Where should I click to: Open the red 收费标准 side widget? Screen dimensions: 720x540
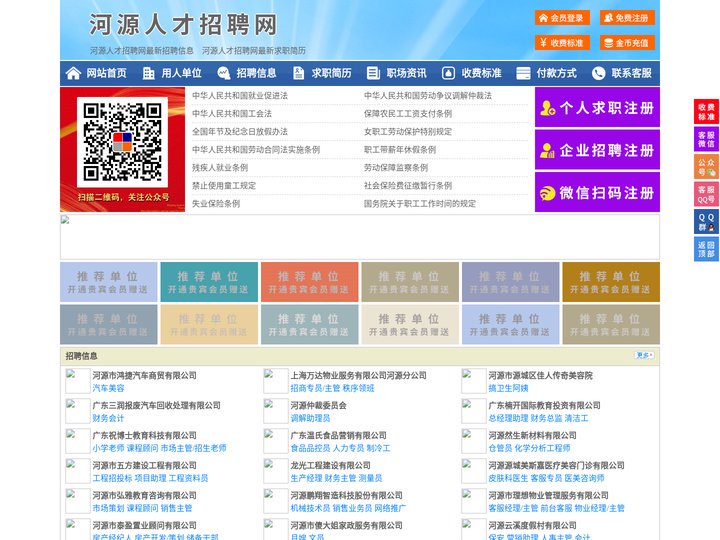click(706, 112)
